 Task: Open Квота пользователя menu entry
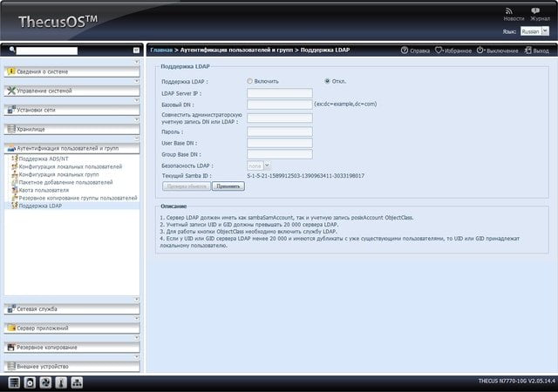[x=44, y=190]
